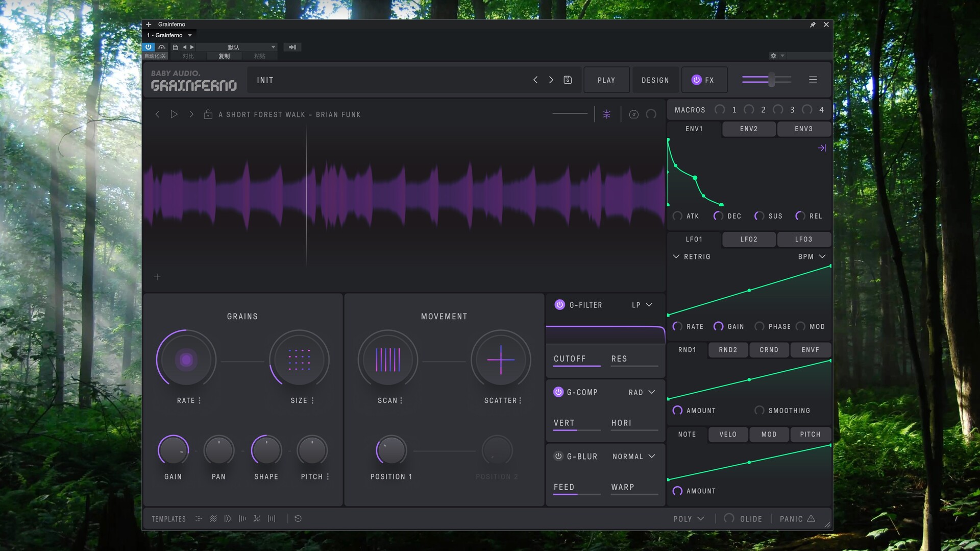Click the ENV1 loop arrow icon
This screenshot has width=980, height=551.
coord(822,148)
